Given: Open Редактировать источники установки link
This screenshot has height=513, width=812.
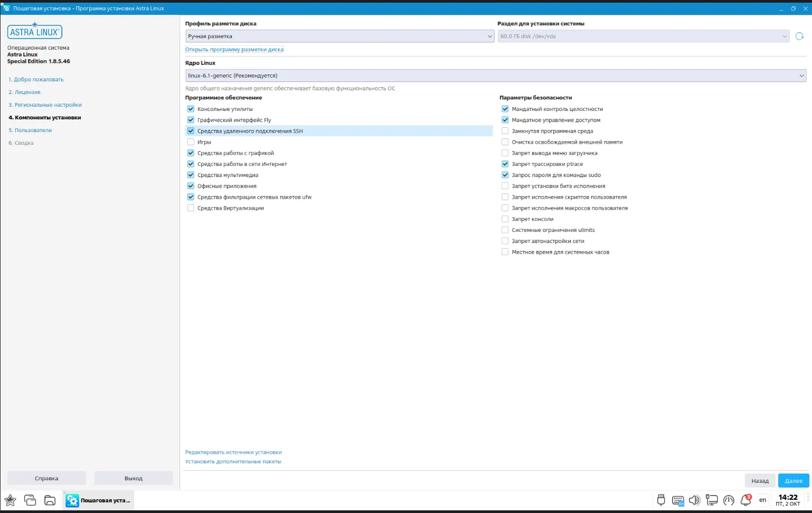Looking at the screenshot, I should (233, 452).
